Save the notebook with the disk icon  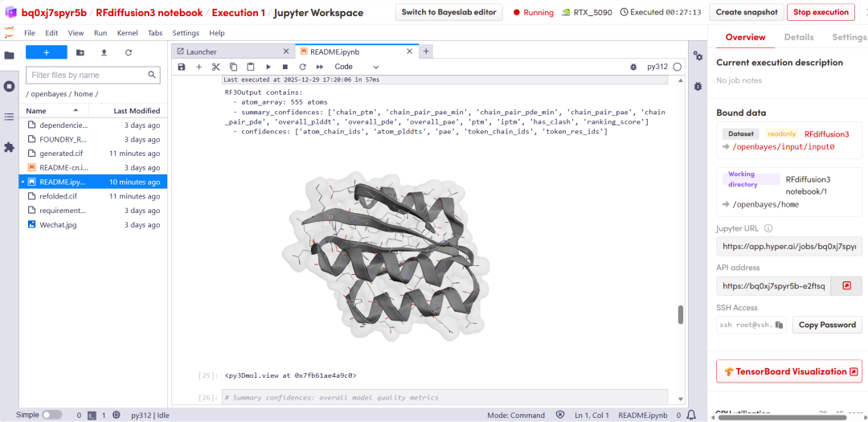181,67
